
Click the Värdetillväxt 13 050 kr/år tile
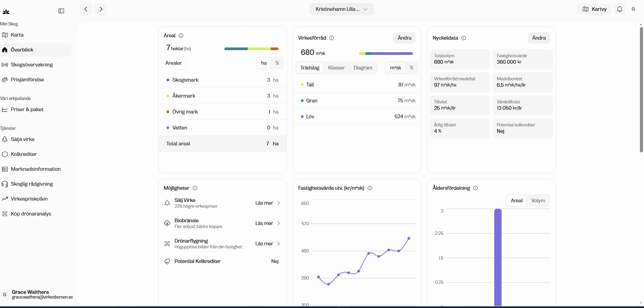[x=523, y=105]
